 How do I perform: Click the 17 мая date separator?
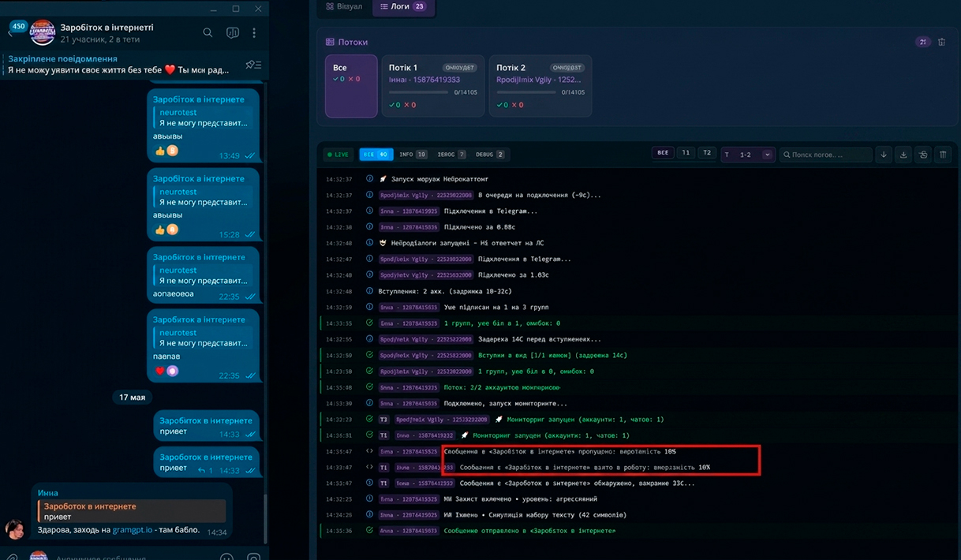133,398
